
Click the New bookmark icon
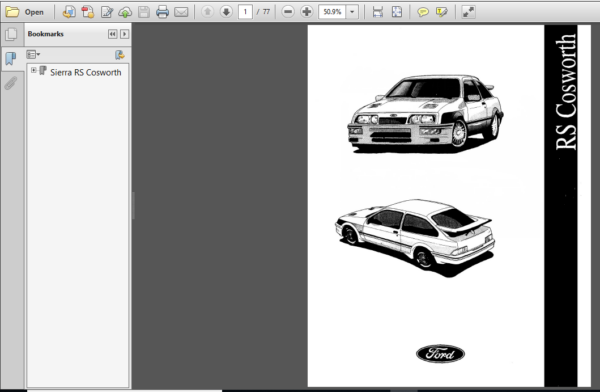(x=120, y=55)
